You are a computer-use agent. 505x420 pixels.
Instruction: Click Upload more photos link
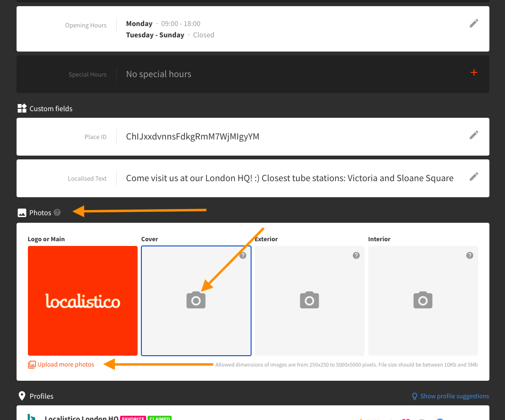pos(66,365)
